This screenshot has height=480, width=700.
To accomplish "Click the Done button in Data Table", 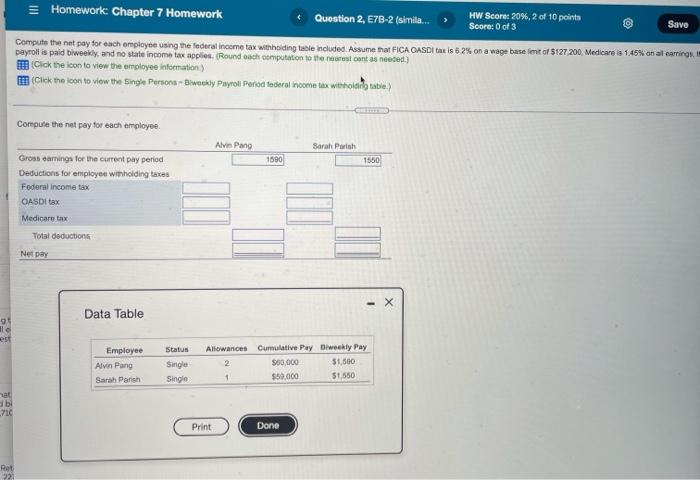I will [x=268, y=426].
